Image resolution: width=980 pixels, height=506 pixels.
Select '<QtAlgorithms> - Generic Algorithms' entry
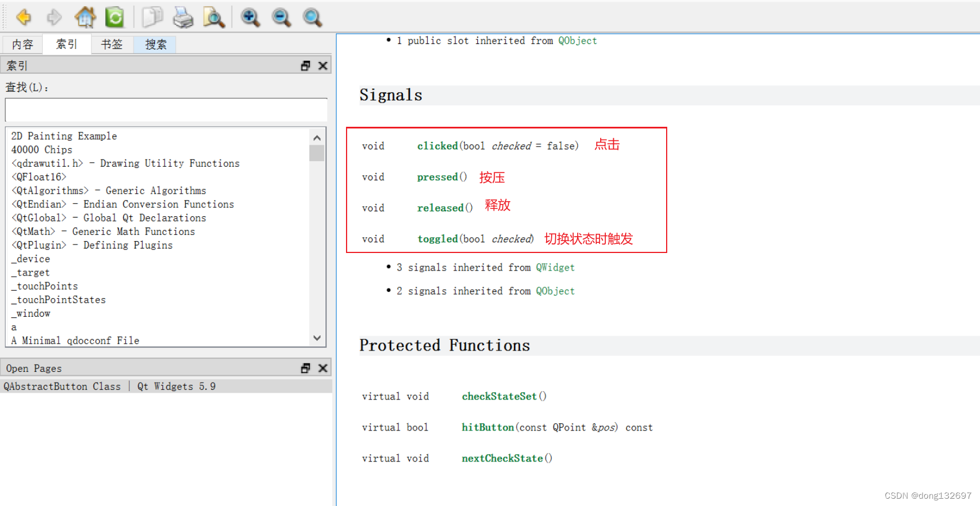tap(109, 190)
